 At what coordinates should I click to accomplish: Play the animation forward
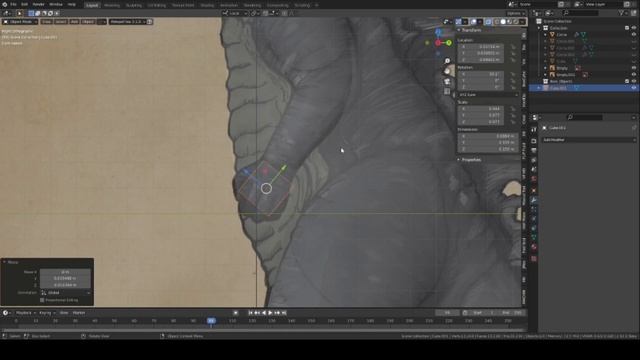click(270, 313)
